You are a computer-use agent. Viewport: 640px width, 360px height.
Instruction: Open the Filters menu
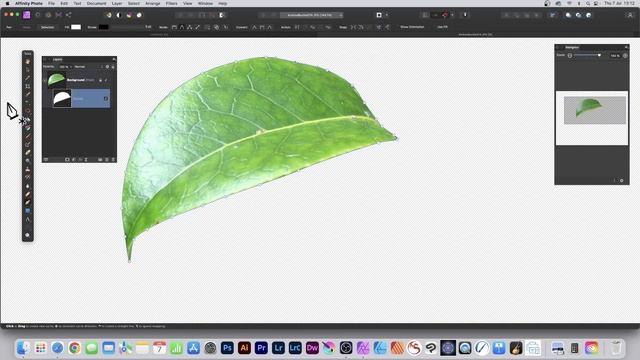pyautogui.click(x=171, y=3)
